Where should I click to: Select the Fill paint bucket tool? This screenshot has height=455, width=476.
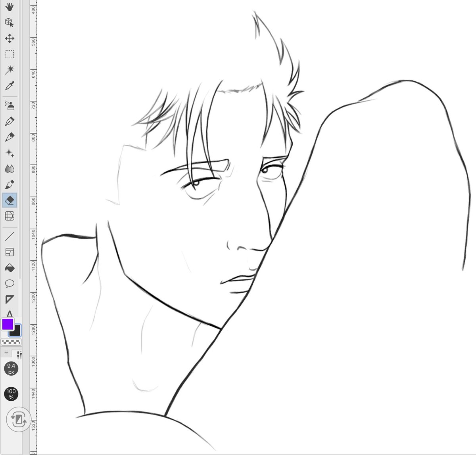[10, 268]
